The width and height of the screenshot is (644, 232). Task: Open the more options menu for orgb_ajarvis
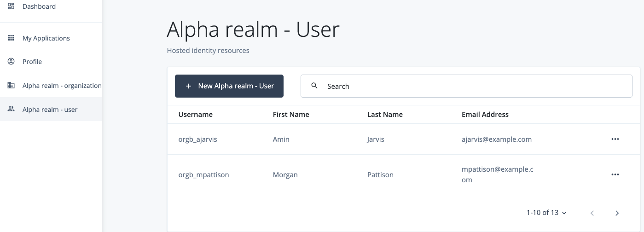point(615,139)
